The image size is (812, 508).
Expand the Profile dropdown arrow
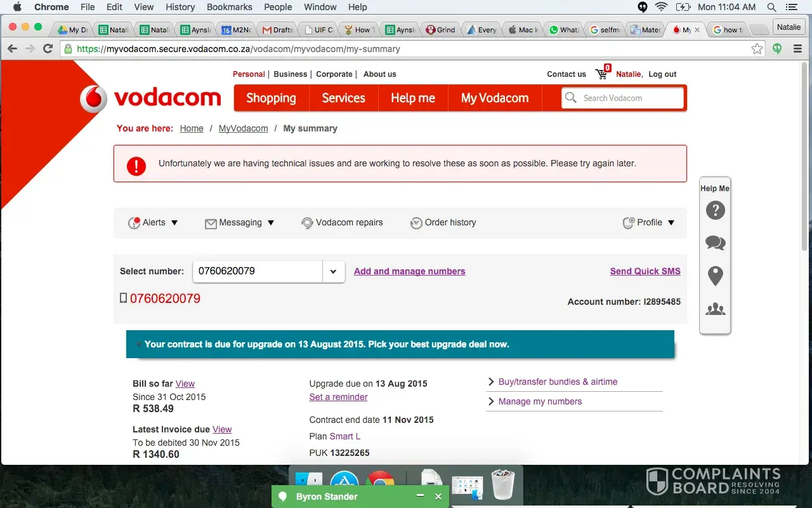coord(671,223)
